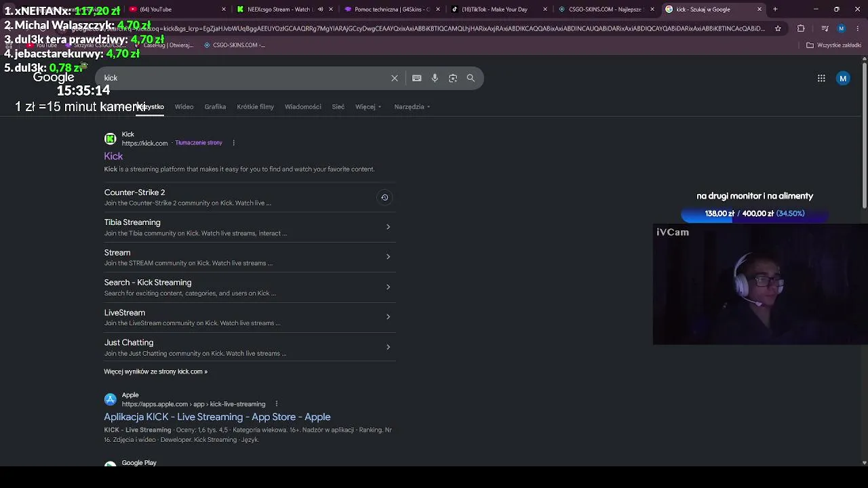The height and width of the screenshot is (488, 868).
Task: Open the browser extensions puzzle icon
Action: click(801, 28)
